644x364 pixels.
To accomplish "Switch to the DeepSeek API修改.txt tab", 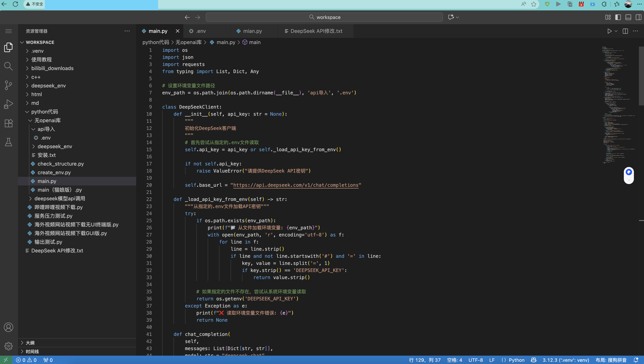I will click(x=316, y=31).
